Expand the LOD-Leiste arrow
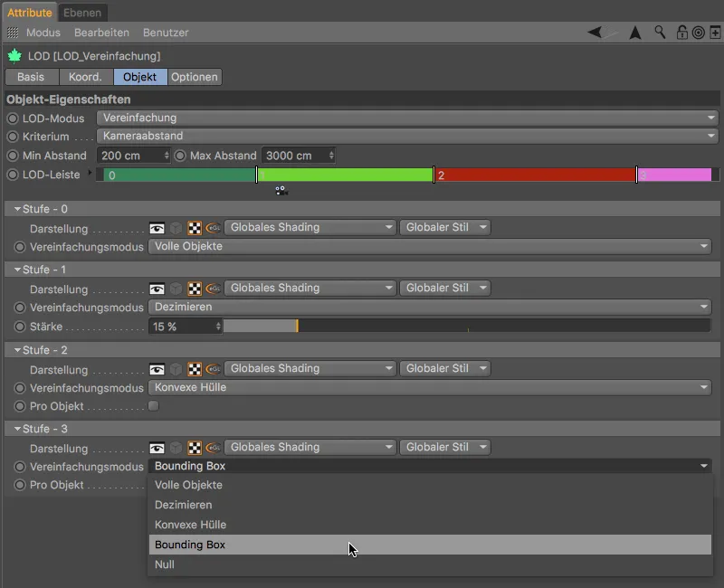The image size is (724, 588). pos(90,173)
